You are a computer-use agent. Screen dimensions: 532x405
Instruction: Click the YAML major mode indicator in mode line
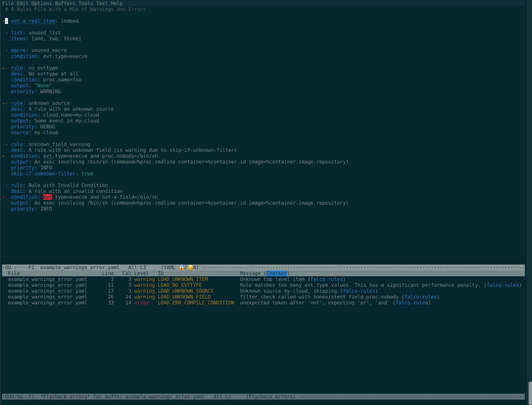pos(170,267)
